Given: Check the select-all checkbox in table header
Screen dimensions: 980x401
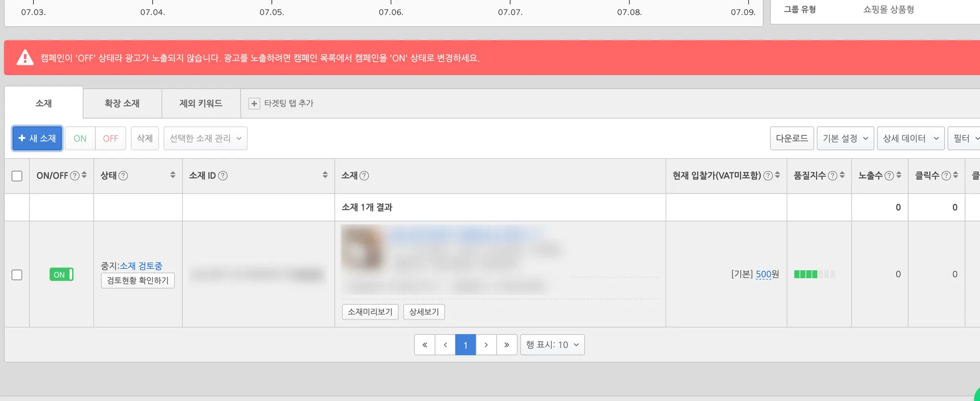Looking at the screenshot, I should (x=17, y=176).
